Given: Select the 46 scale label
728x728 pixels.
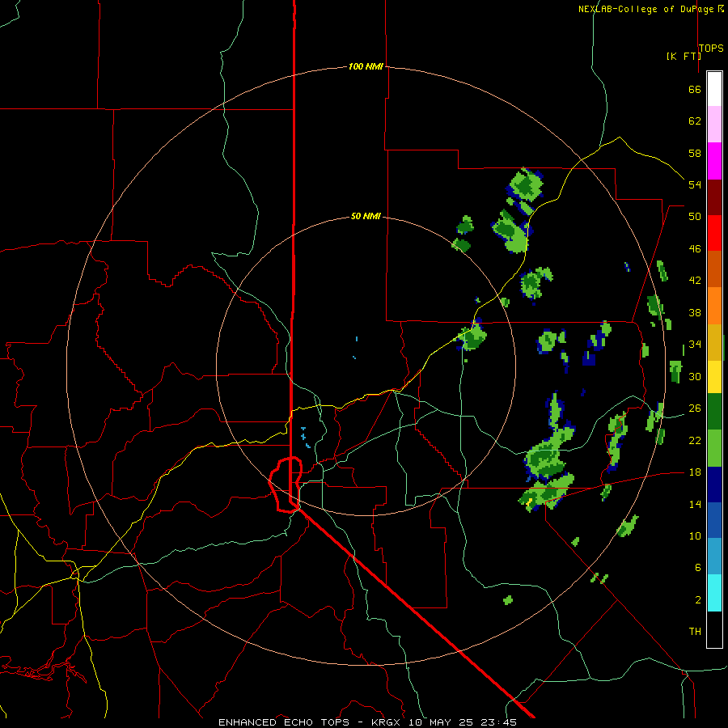Looking at the screenshot, I should click(x=695, y=248).
